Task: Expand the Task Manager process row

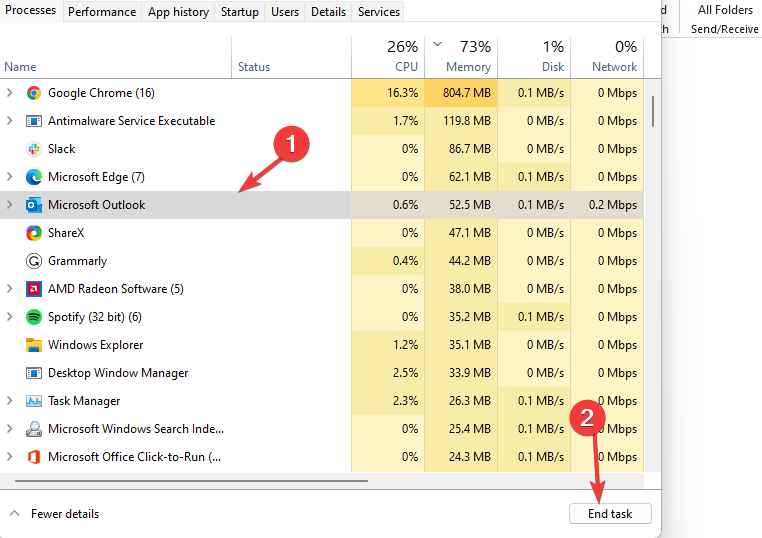Action: [x=9, y=401]
